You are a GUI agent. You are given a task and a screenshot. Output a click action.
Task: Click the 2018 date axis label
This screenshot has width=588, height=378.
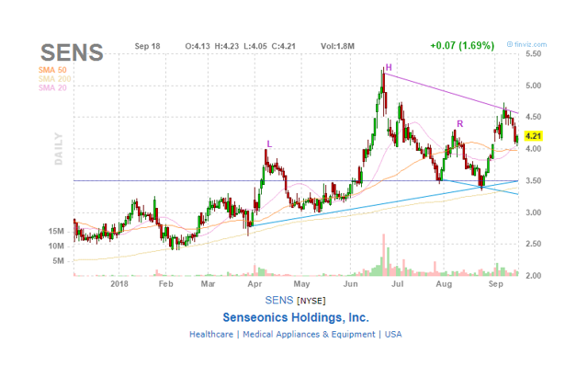[x=119, y=284]
